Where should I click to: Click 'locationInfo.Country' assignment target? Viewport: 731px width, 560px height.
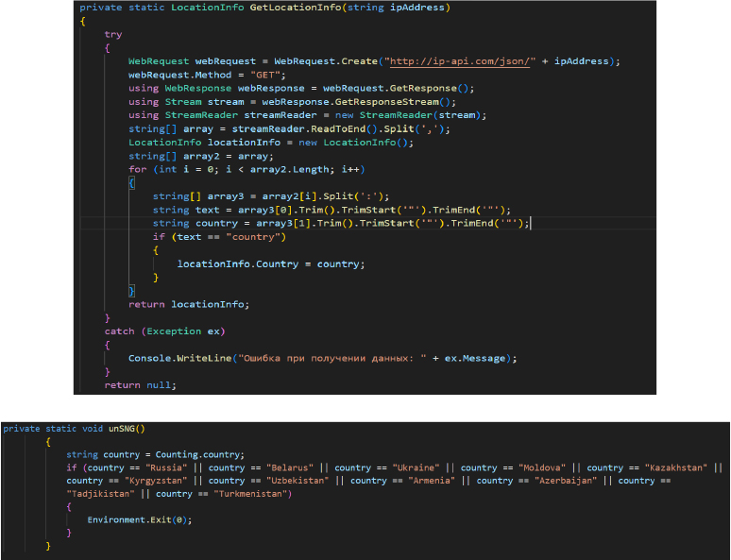(238, 264)
